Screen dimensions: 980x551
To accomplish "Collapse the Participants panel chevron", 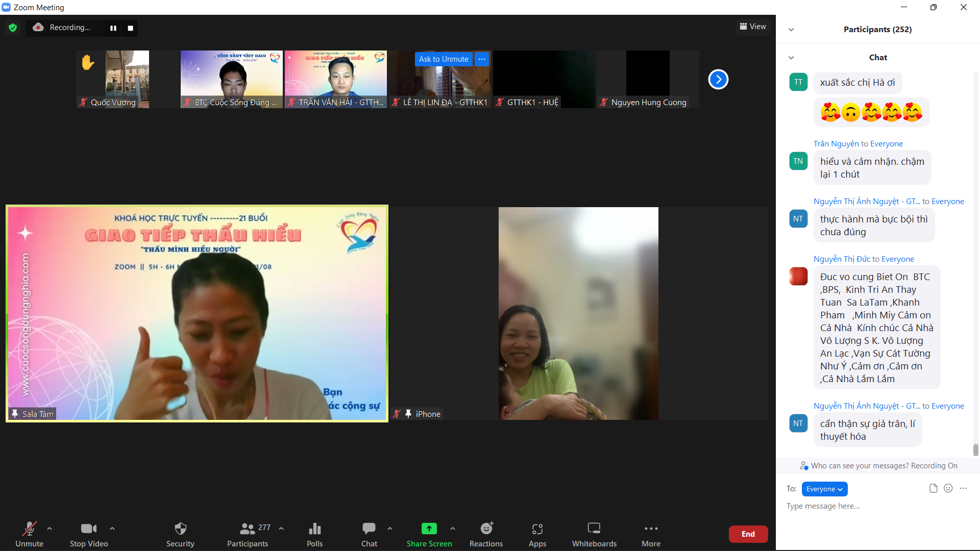I will tap(791, 30).
